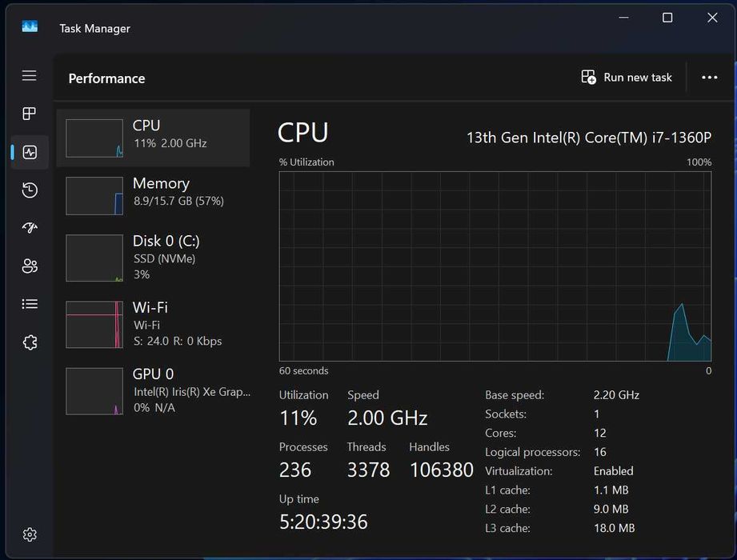Click the 60 seconds axis label
This screenshot has height=560, width=737.
303,370
